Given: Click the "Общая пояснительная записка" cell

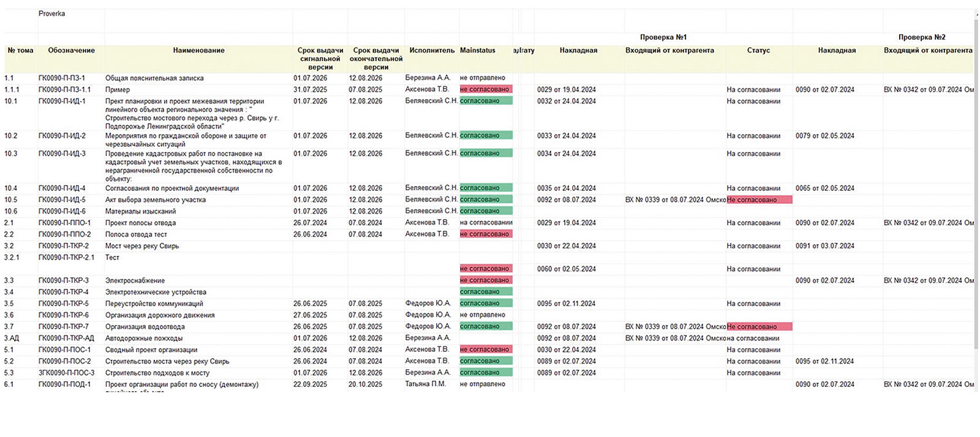Looking at the screenshot, I should pyautogui.click(x=154, y=78).
